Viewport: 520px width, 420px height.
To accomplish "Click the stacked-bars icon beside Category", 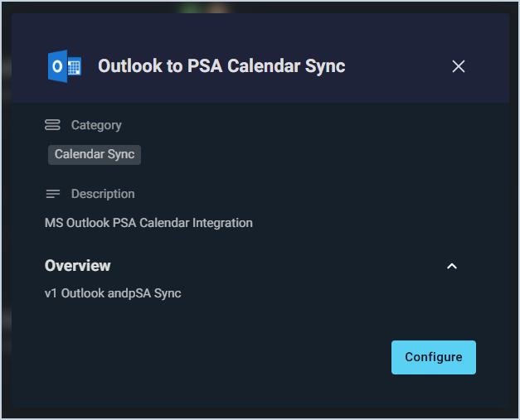I will (52, 125).
